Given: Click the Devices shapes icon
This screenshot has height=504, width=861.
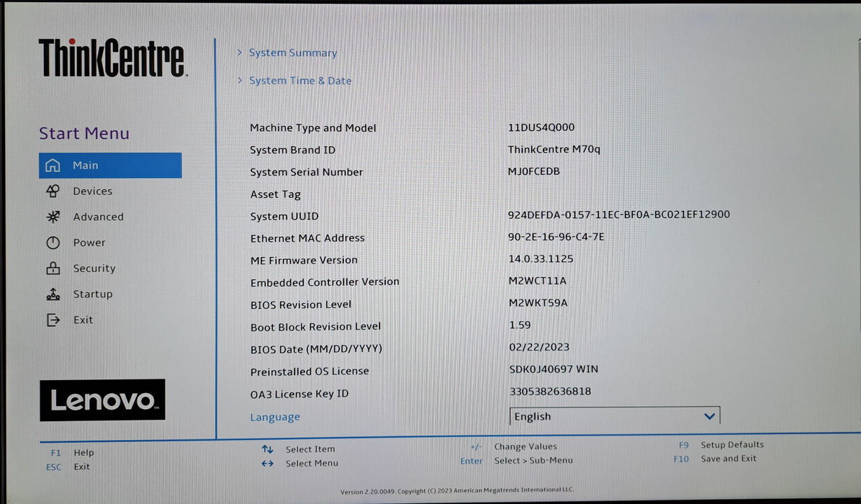Looking at the screenshot, I should (x=53, y=191).
